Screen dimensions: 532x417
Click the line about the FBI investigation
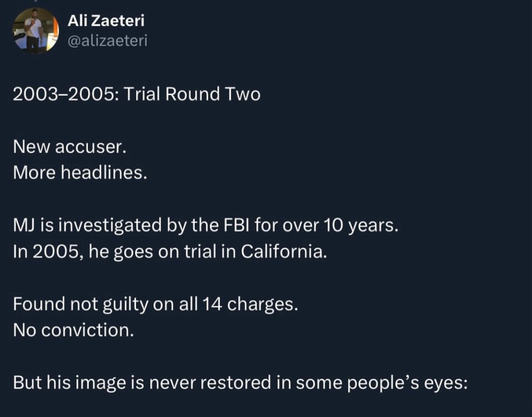(205, 226)
